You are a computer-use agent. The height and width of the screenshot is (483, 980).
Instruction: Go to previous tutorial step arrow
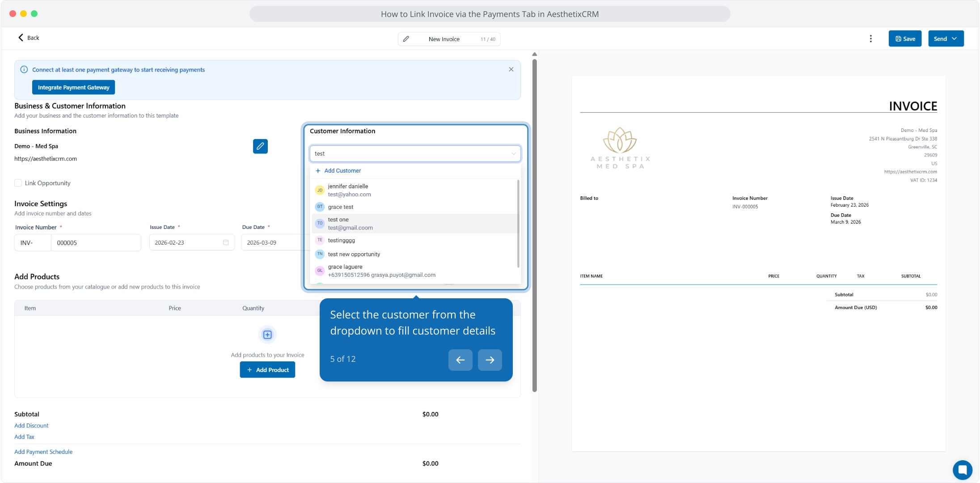pos(460,360)
